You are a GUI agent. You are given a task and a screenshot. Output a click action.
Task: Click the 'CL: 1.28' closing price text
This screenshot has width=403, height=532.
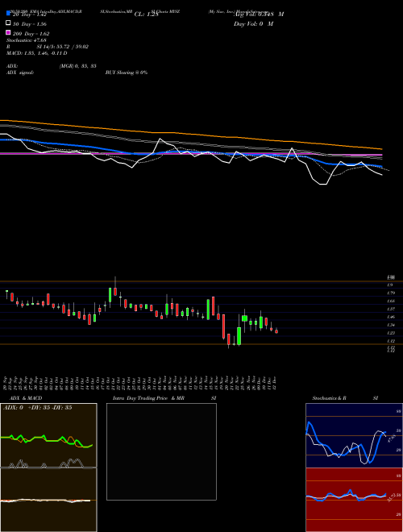146,15
